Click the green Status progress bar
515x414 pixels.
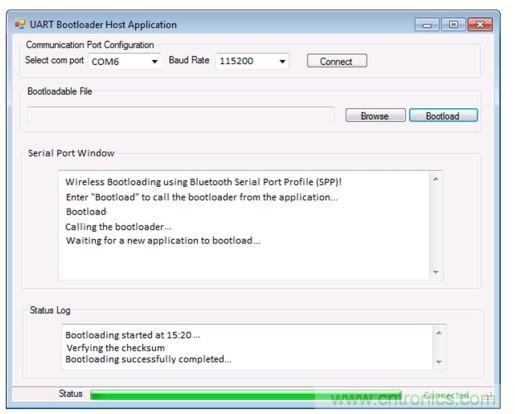[246, 395]
